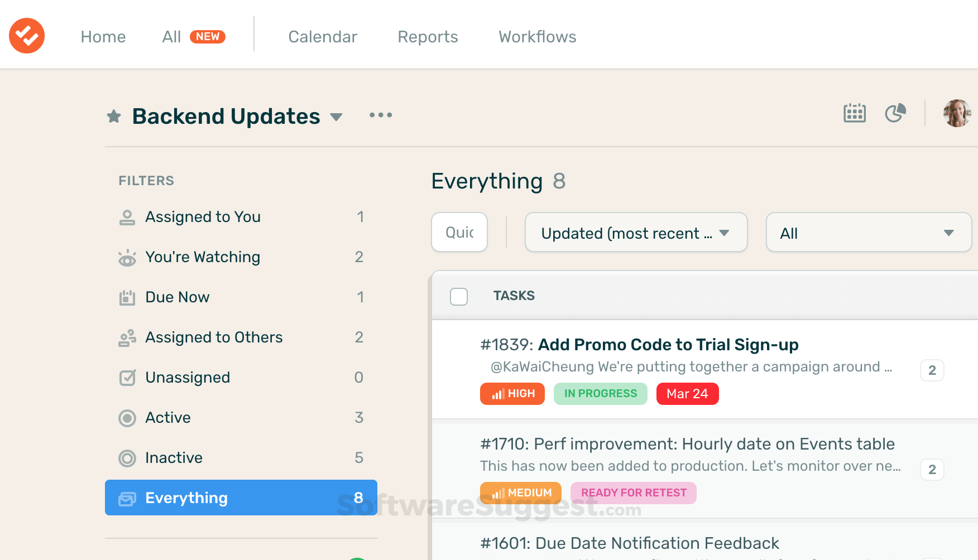The height and width of the screenshot is (560, 978).
Task: Open the three-dot project options menu
Action: tap(381, 115)
